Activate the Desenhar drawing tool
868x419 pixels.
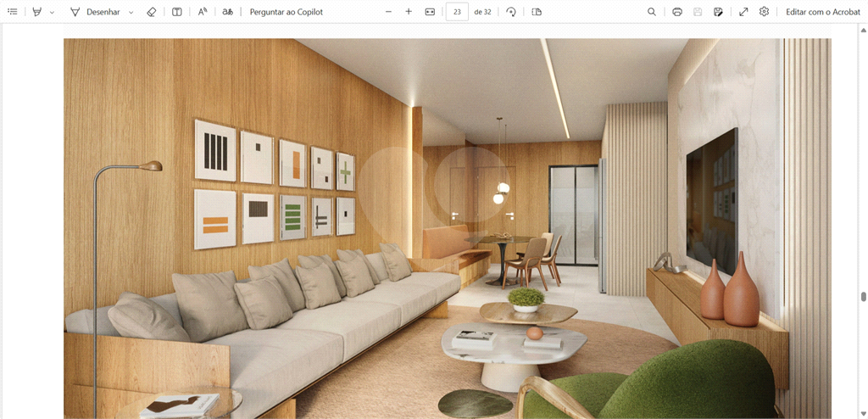coord(95,12)
